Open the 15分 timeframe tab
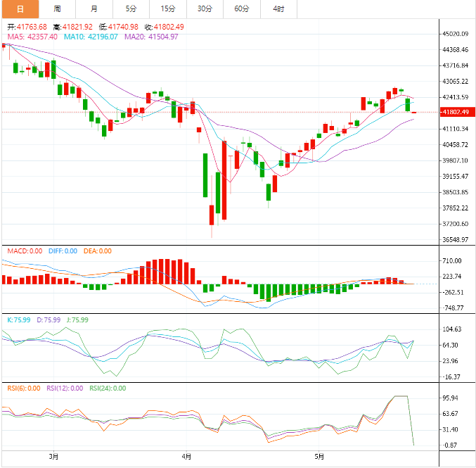 168,9
